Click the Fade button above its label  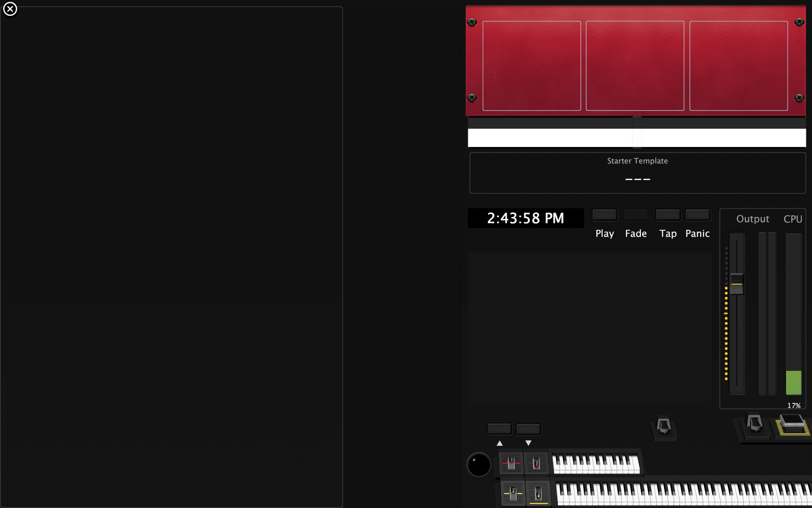[636, 215]
